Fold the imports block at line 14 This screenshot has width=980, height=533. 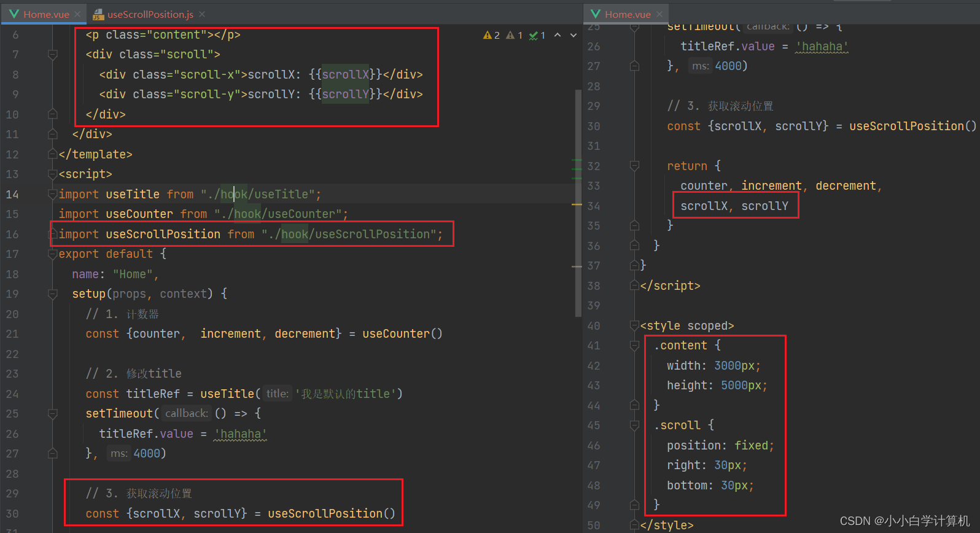pos(53,194)
